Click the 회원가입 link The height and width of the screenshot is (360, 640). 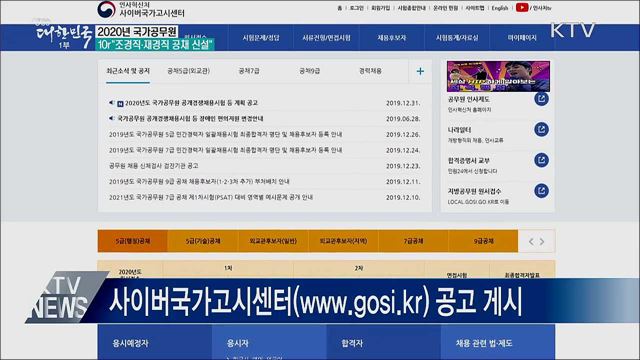380,8
